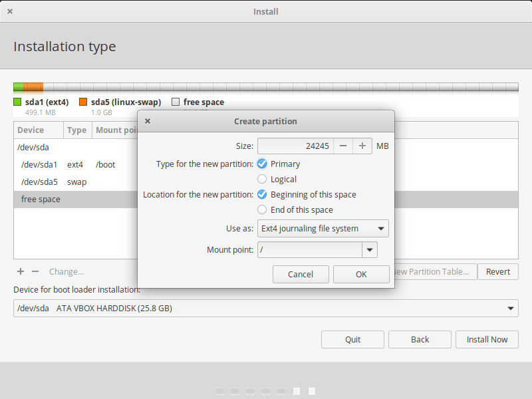The height and width of the screenshot is (399, 532).
Task: Open the Use as file system dropdown
Action: 323,228
